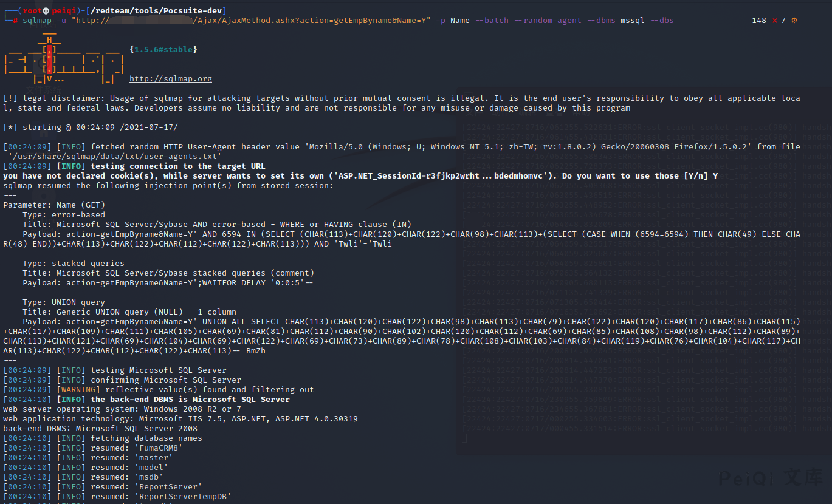Click the resumed 'ReportServerTempDB' database name
Viewport: 832px width, 504px height.
pyautogui.click(x=183, y=497)
